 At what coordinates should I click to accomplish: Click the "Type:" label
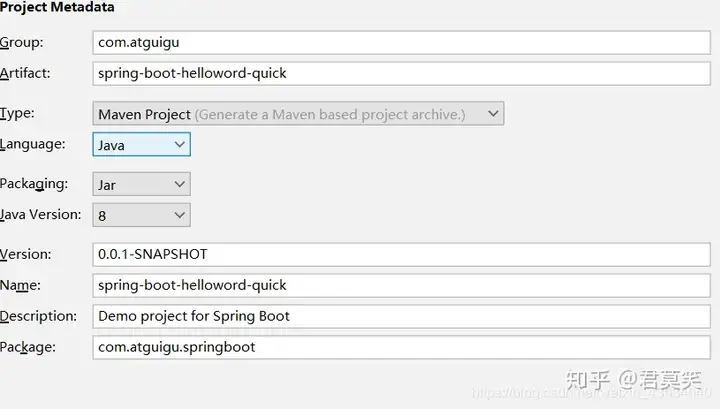17,113
